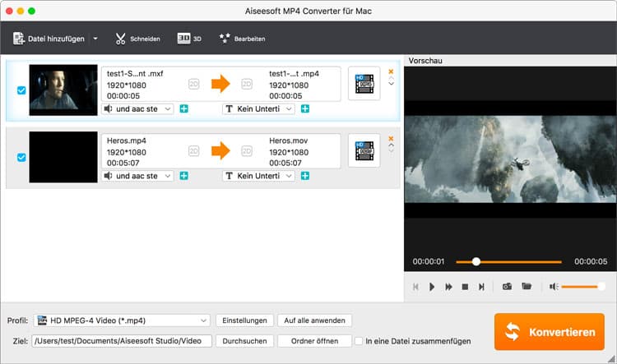Stop preview playback
The width and height of the screenshot is (617, 364).
point(465,287)
